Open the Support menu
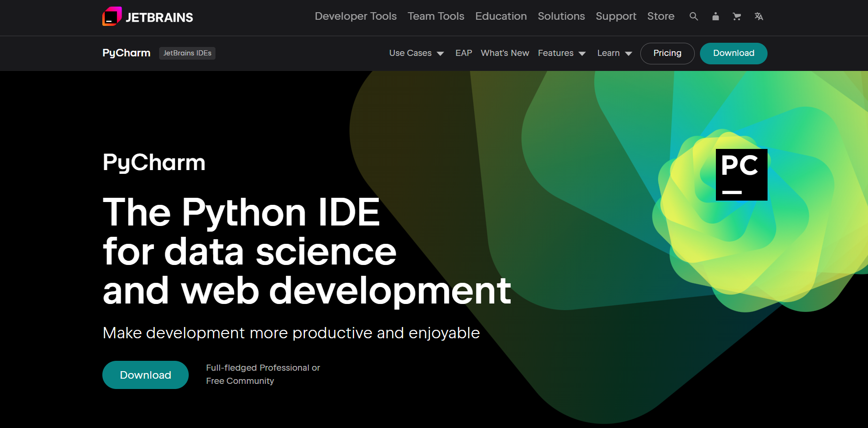This screenshot has height=428, width=868. (x=616, y=16)
